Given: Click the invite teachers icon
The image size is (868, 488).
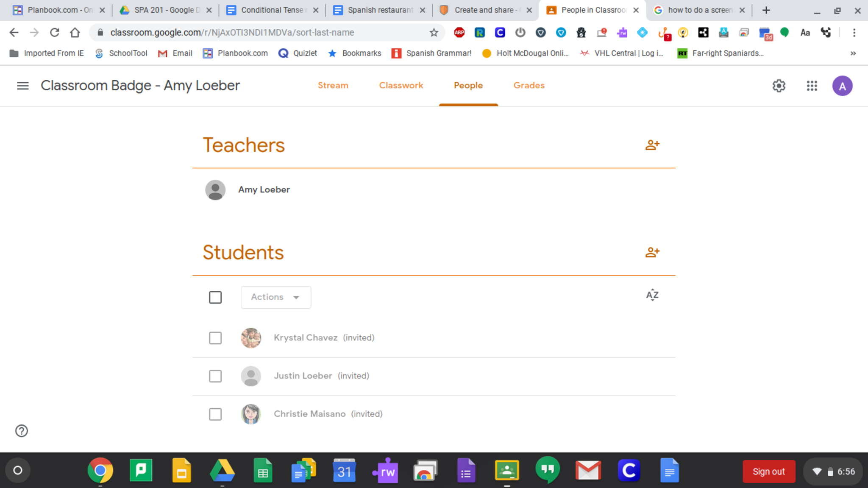Looking at the screenshot, I should 652,145.
